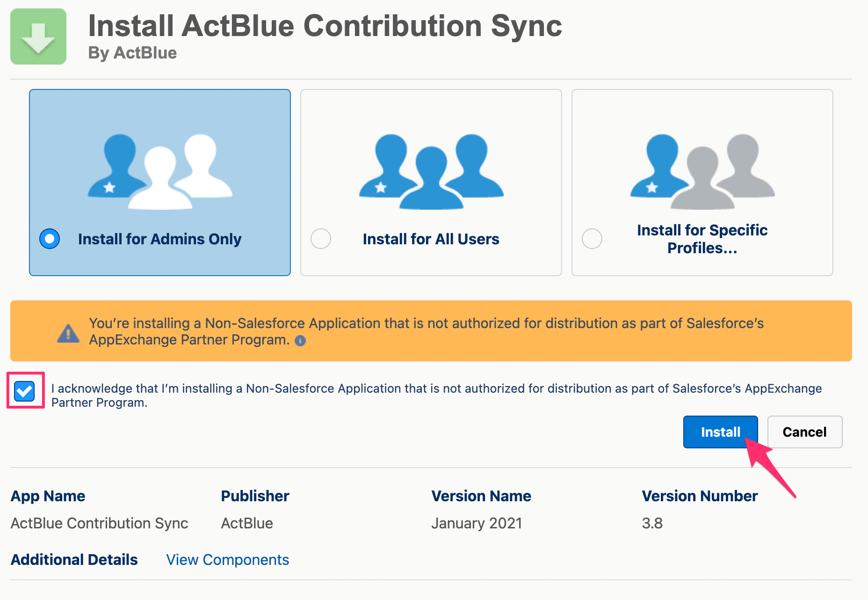The height and width of the screenshot is (600, 868).
Task: Click the App Name column header
Action: [48, 496]
